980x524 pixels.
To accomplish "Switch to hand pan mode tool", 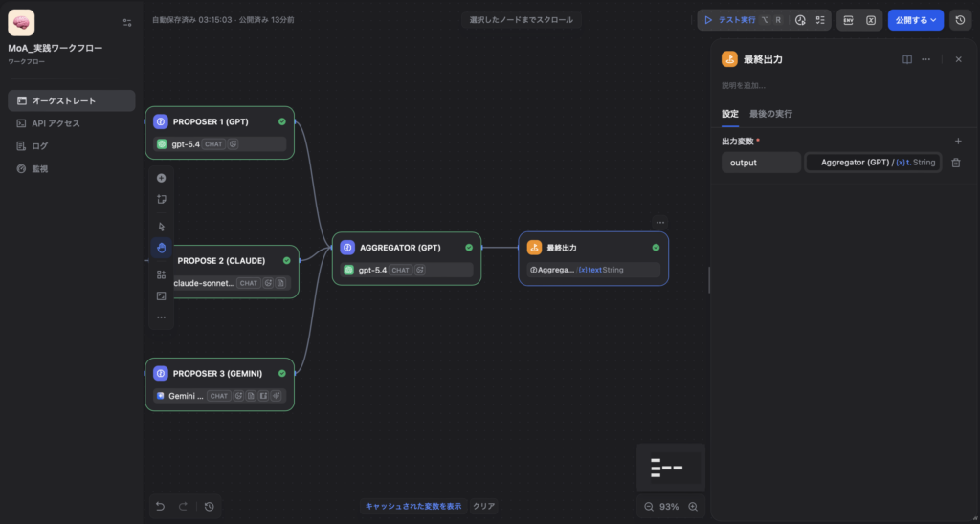I will pos(161,248).
